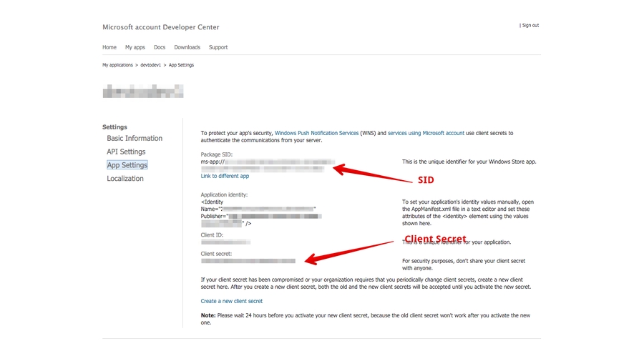The image size is (644, 341).
Task: Follow Windows Push Notification Services link
Action: pos(316,133)
